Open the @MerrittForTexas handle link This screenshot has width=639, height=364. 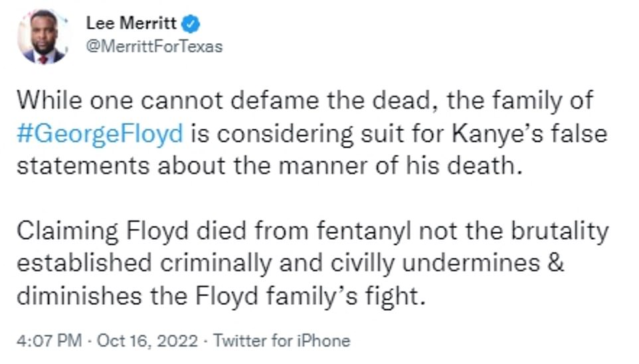(154, 46)
